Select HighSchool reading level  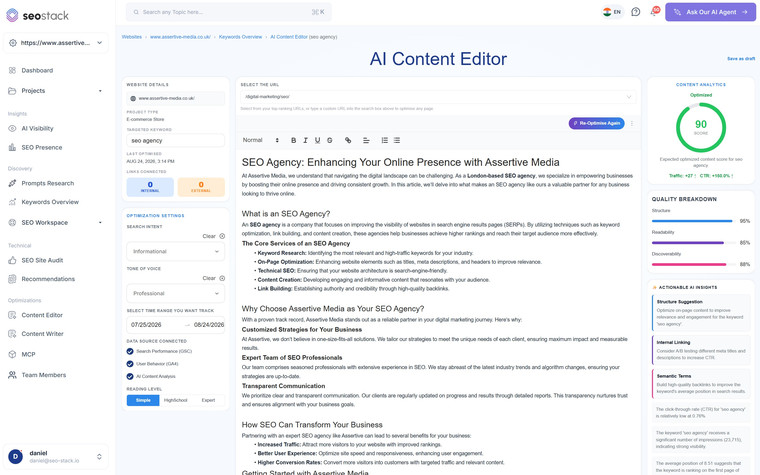point(175,400)
